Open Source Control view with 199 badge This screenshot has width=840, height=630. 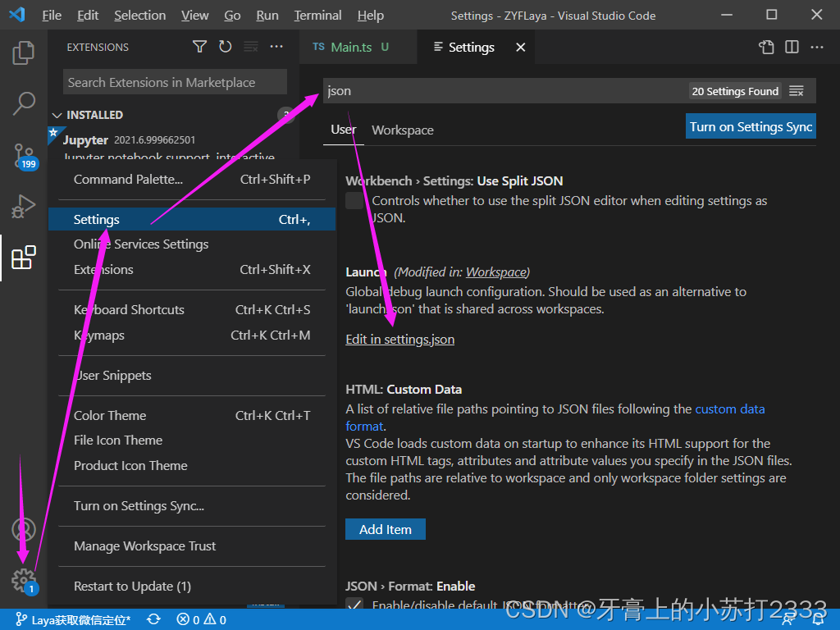pyautogui.click(x=24, y=156)
